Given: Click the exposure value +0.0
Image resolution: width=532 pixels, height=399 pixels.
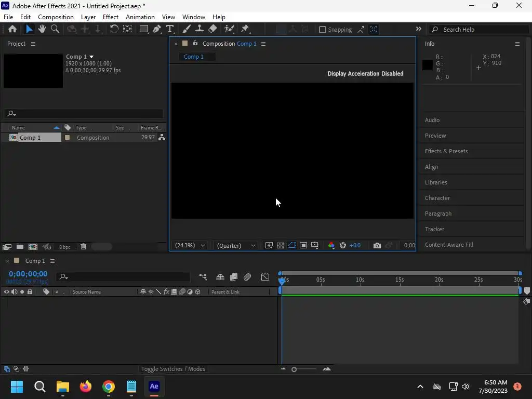Looking at the screenshot, I should tap(355, 245).
